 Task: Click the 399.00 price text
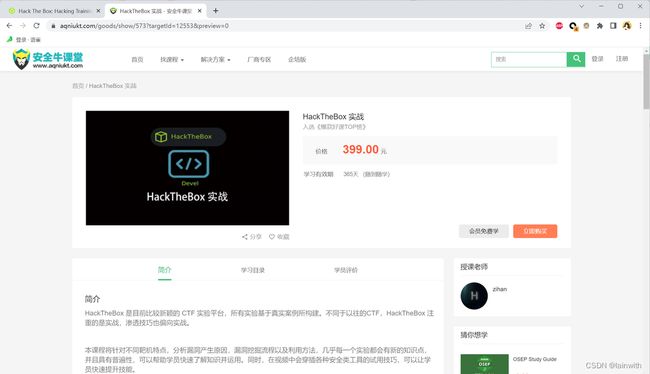[x=361, y=149]
